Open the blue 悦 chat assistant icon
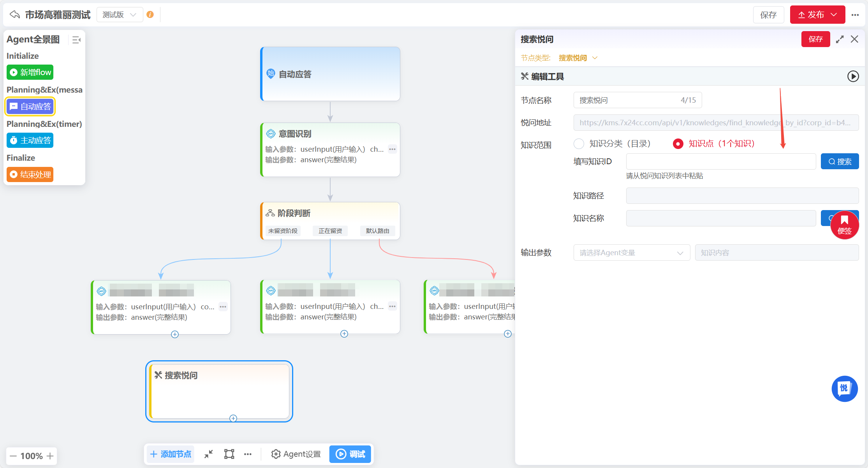Screen dimensions: 868x468 [x=844, y=388]
